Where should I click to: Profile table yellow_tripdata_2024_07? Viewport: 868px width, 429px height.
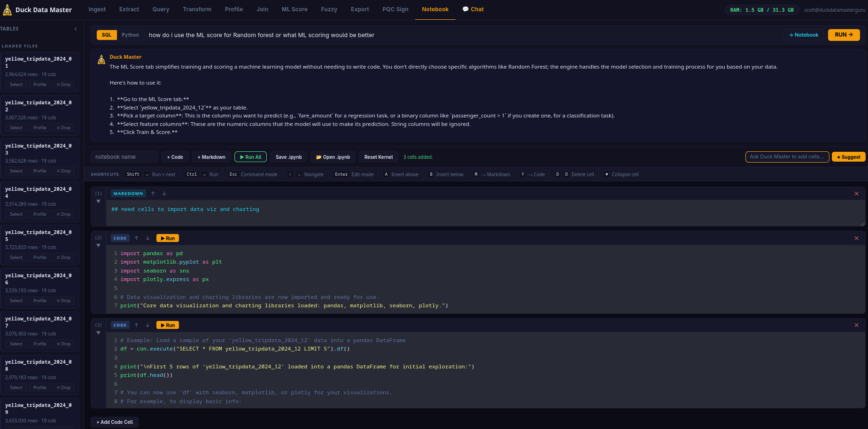(40, 344)
